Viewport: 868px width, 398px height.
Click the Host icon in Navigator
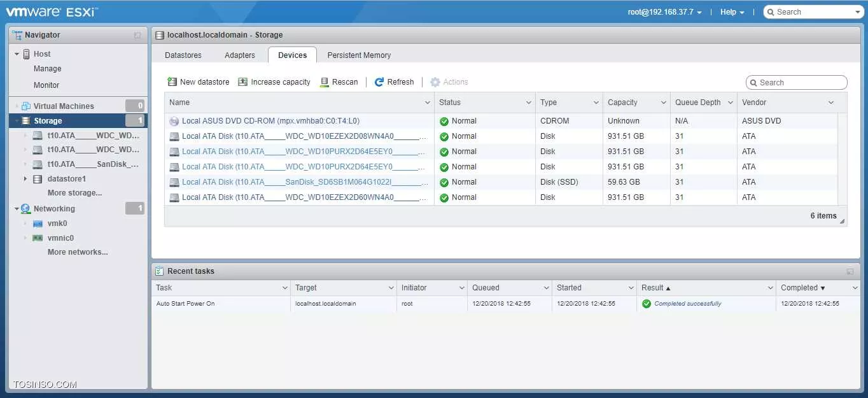[27, 54]
